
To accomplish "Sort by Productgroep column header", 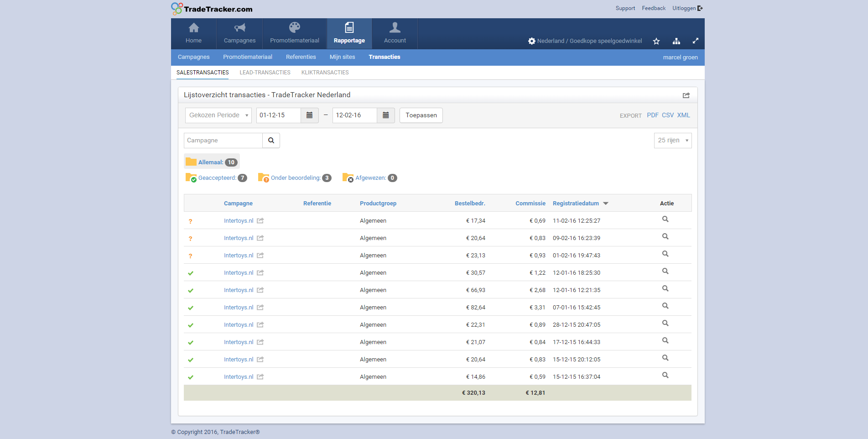I will pos(378,204).
